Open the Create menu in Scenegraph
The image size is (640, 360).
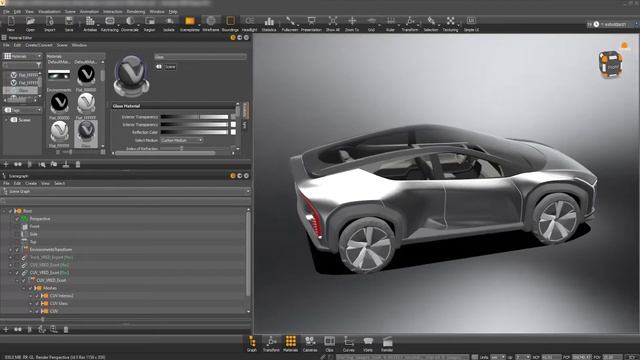pyautogui.click(x=31, y=183)
